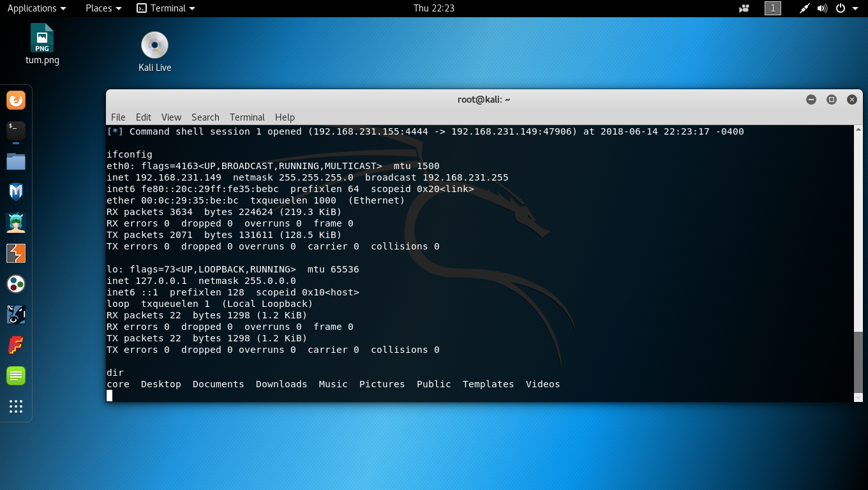Click the 'Command shell session 1 opened' line
Screen dimensions: 868x490
tap(425, 131)
